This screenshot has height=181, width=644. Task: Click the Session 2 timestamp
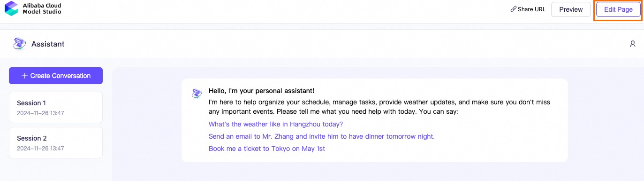(x=40, y=149)
